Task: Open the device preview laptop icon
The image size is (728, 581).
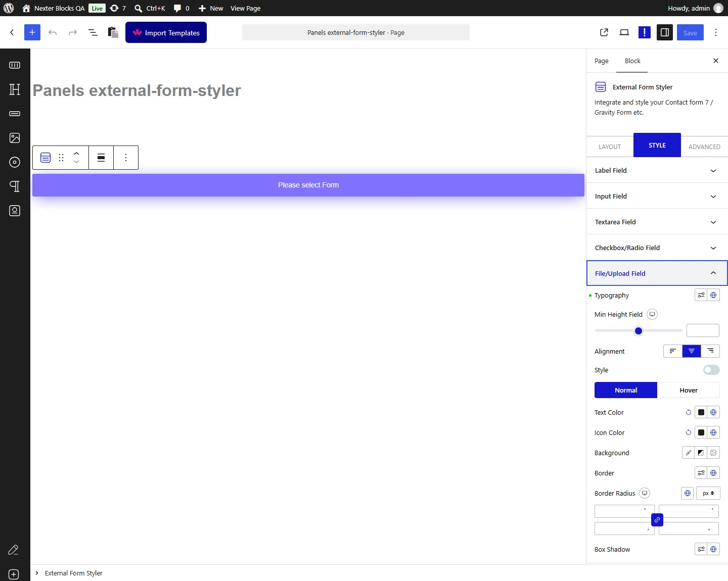Action: [624, 32]
